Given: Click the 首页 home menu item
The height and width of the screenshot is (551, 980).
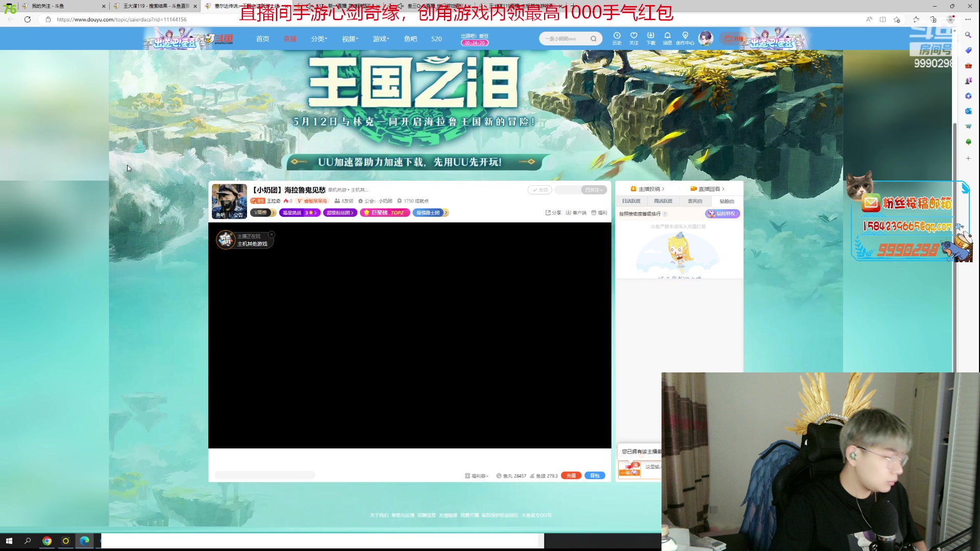Looking at the screenshot, I should point(262,39).
